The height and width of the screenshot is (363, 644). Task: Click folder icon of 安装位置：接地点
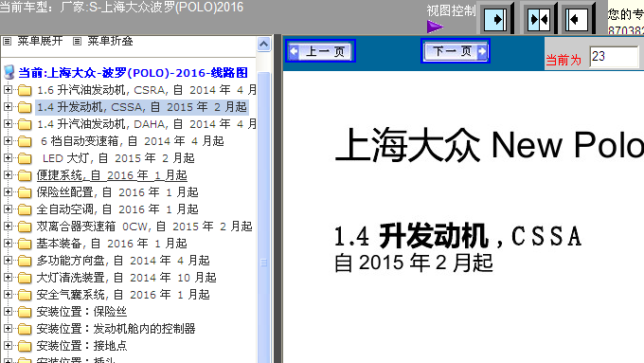(x=25, y=346)
